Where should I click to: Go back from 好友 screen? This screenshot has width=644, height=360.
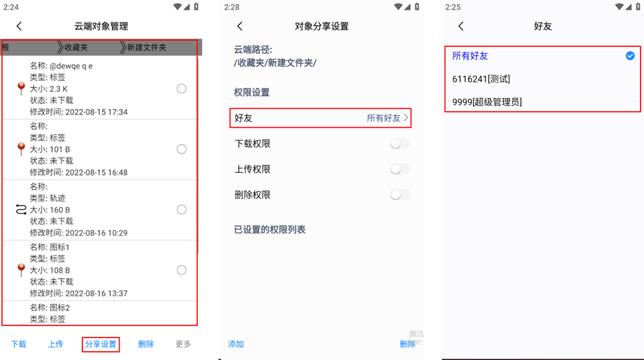pos(461,27)
